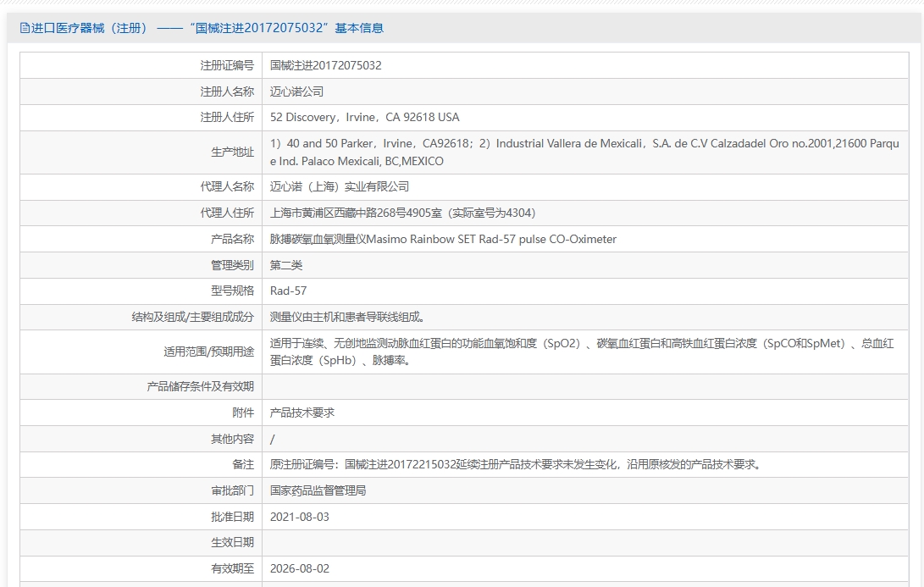Click the document icon in the header

pyautogui.click(x=25, y=28)
